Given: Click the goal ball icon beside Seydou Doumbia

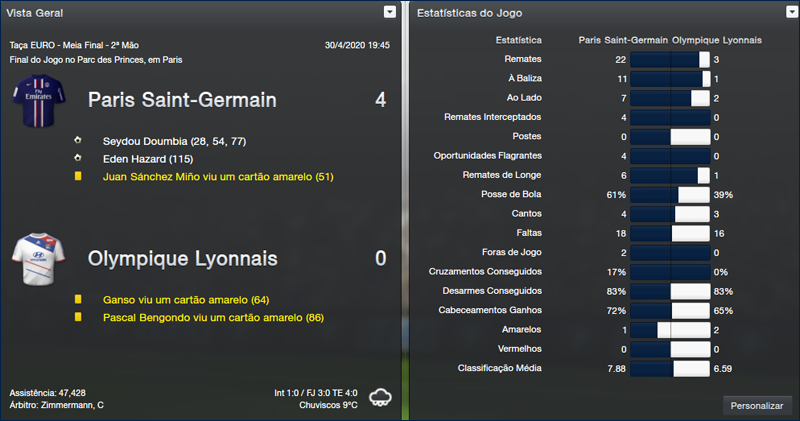Looking at the screenshot, I should tap(77, 140).
